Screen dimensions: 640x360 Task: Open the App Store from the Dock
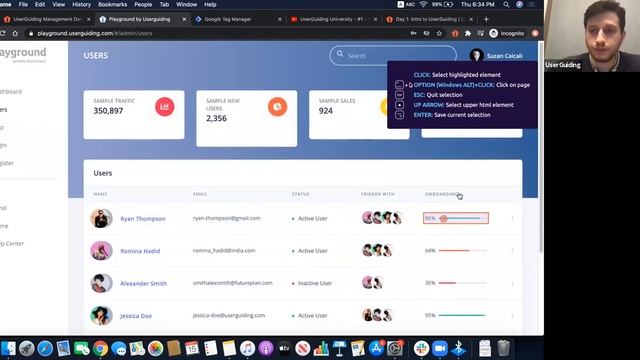376,349
